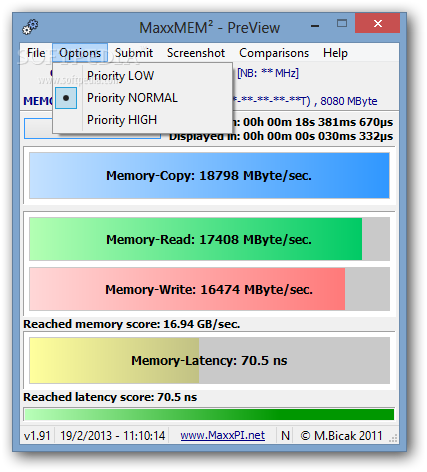Open the www.MaxxPI.net link

[223, 435]
